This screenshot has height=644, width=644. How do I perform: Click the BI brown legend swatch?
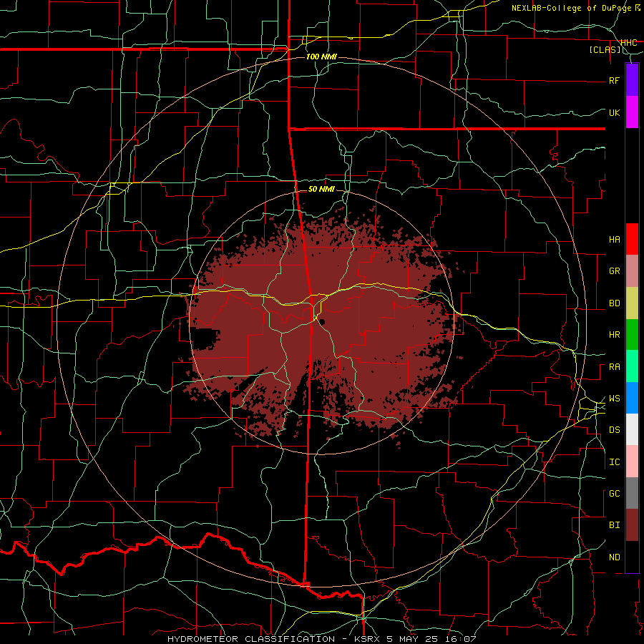point(632,525)
